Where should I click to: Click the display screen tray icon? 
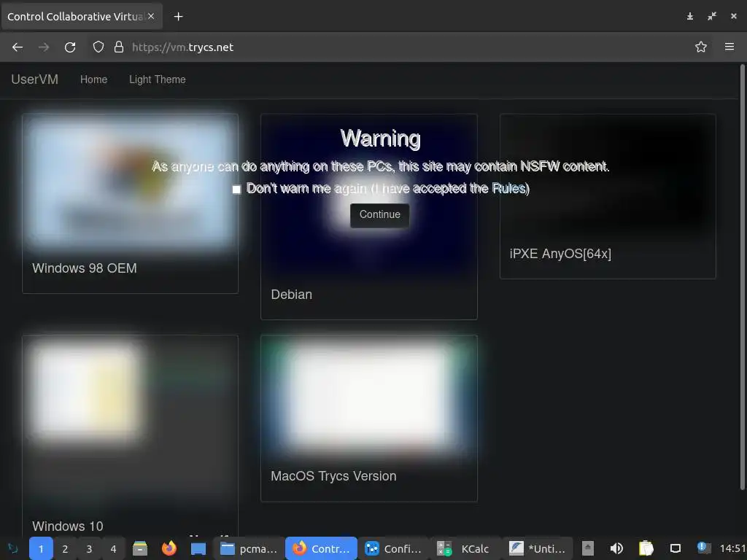click(676, 548)
